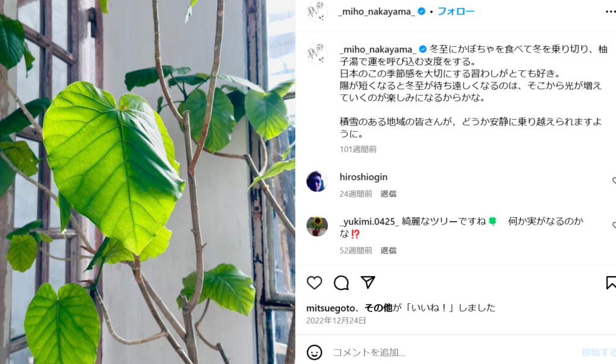Open comments via speech bubble icon

click(x=341, y=283)
